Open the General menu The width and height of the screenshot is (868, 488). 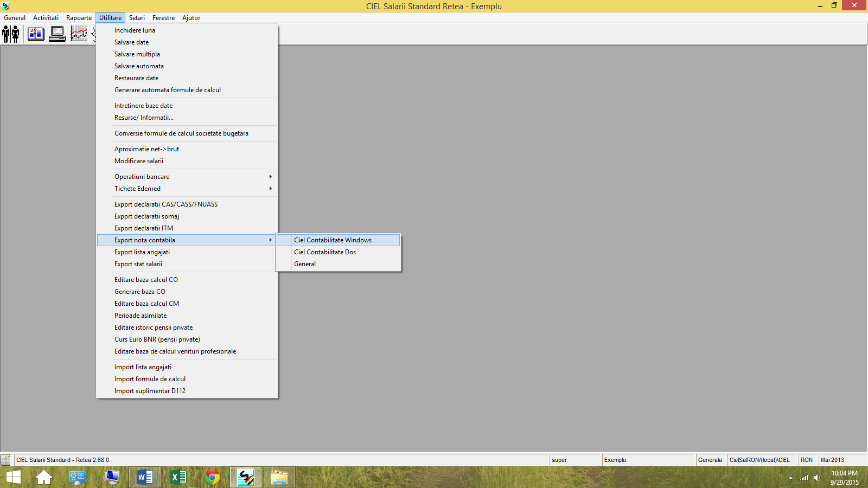[x=15, y=18]
